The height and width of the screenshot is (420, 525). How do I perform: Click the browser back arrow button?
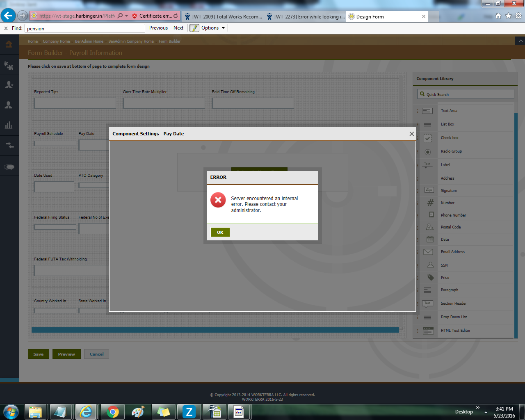pyautogui.click(x=8, y=16)
